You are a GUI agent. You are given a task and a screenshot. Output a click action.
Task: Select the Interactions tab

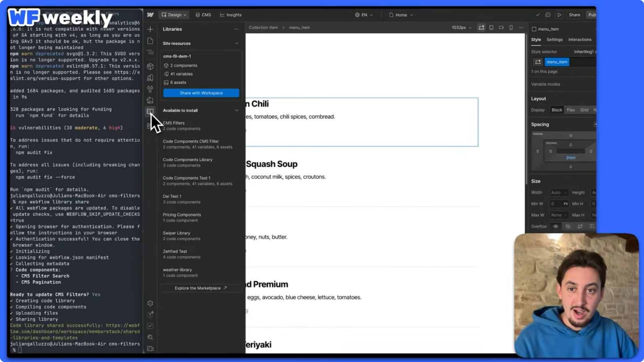[580, 40]
